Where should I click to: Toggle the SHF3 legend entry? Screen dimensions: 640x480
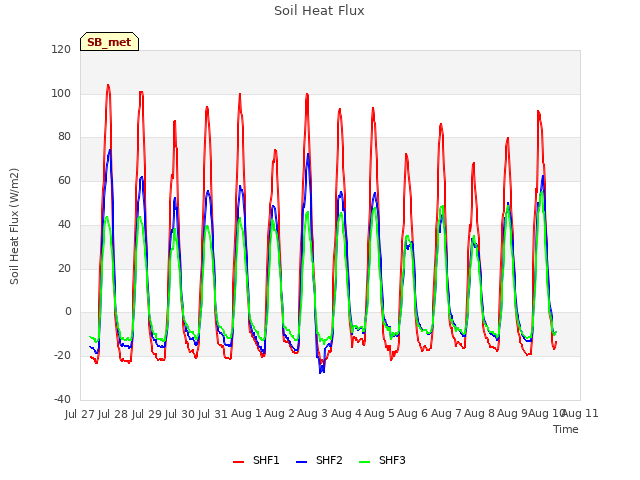pyautogui.click(x=382, y=460)
